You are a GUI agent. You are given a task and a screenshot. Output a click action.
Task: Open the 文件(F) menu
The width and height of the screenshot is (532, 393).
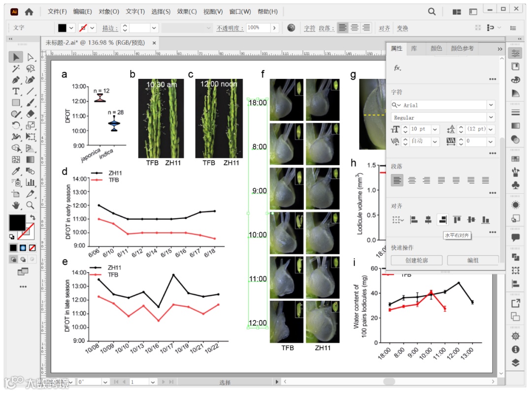click(x=57, y=11)
